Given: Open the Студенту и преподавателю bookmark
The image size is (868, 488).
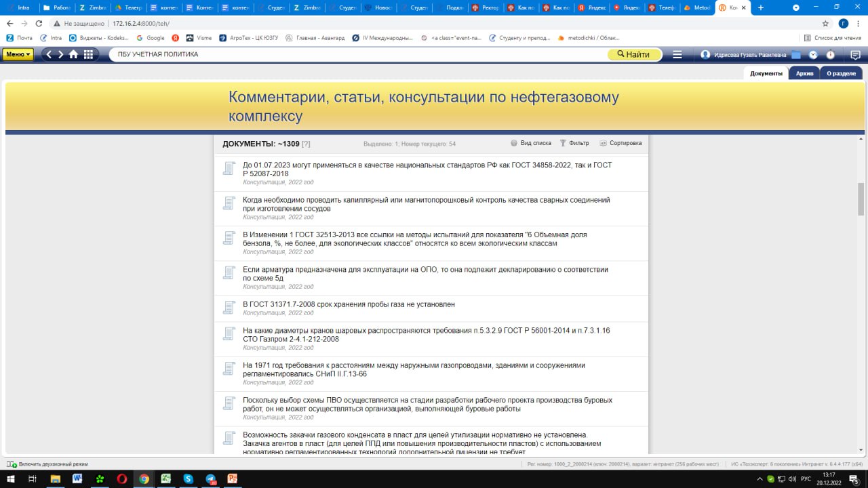Looking at the screenshot, I should click(519, 38).
